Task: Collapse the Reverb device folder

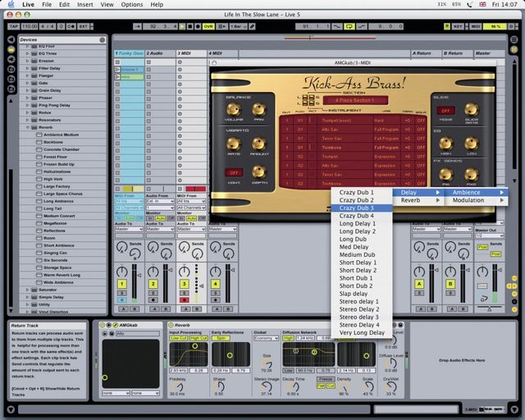Action: [x=27, y=127]
